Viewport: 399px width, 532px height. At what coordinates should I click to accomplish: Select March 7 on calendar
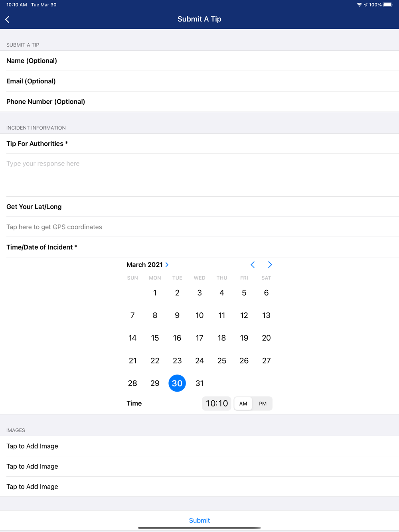click(x=132, y=315)
